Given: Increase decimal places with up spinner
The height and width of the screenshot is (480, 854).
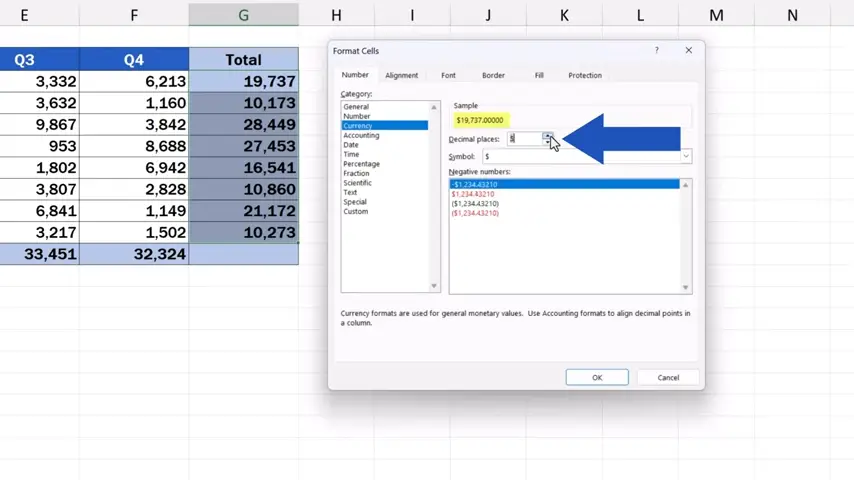Looking at the screenshot, I should pos(547,135).
